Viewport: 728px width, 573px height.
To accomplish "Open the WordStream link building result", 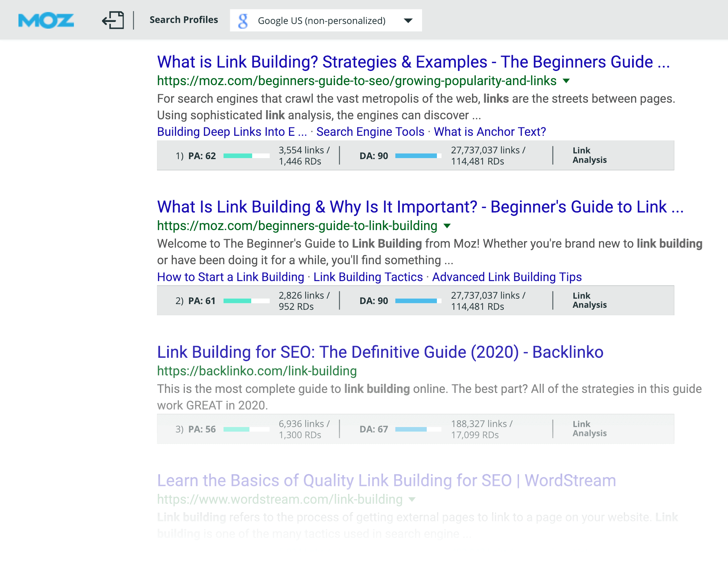I will pyautogui.click(x=387, y=480).
